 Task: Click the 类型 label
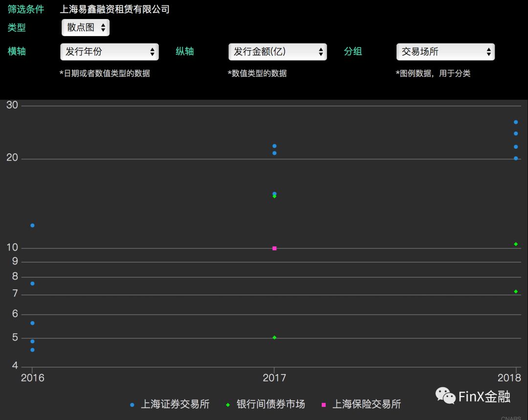coord(17,27)
